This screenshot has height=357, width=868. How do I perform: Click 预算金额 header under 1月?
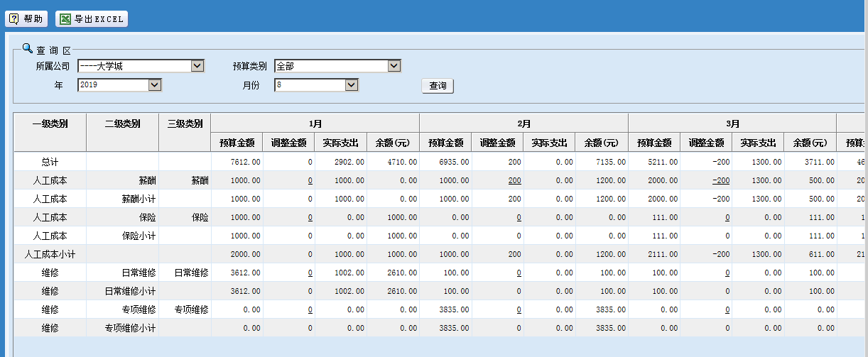(237, 142)
